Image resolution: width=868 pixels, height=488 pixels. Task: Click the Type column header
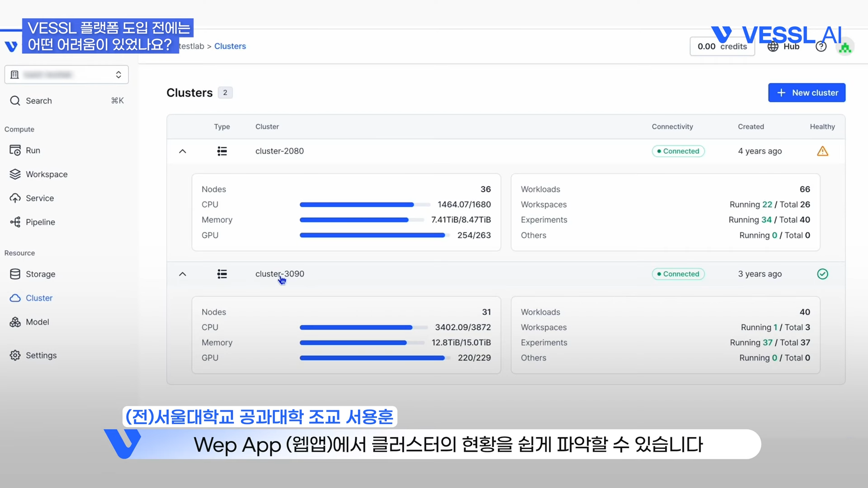[x=222, y=127]
